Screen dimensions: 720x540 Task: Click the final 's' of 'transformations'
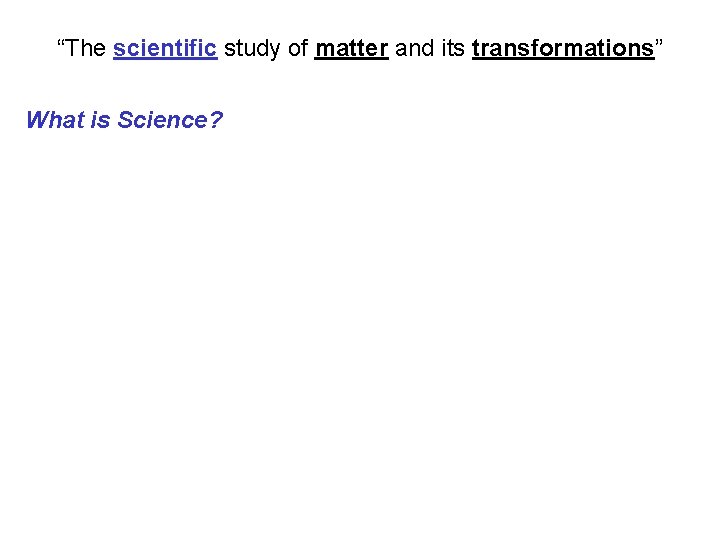(648, 49)
